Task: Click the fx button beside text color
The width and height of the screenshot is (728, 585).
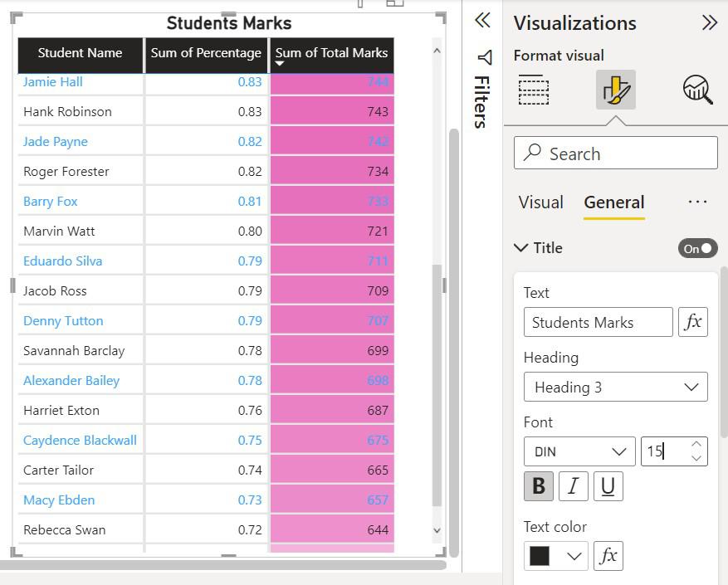Action: point(608,556)
